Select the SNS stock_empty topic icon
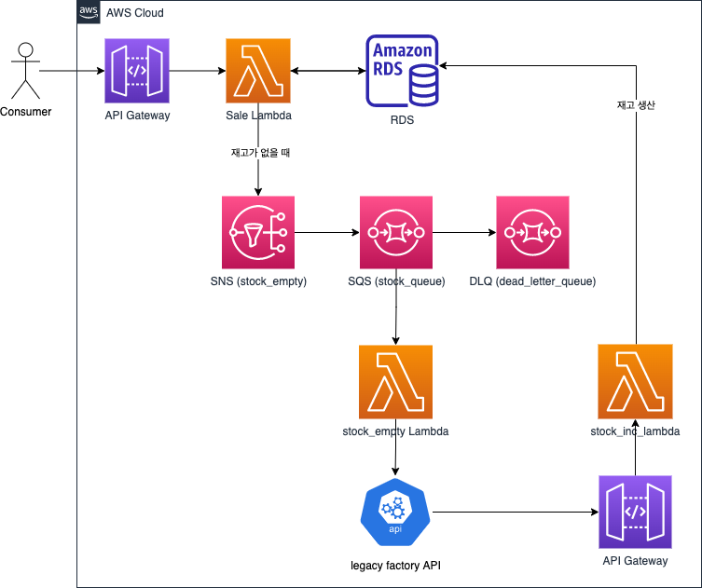Image resolution: width=702 pixels, height=588 pixels. coord(258,232)
